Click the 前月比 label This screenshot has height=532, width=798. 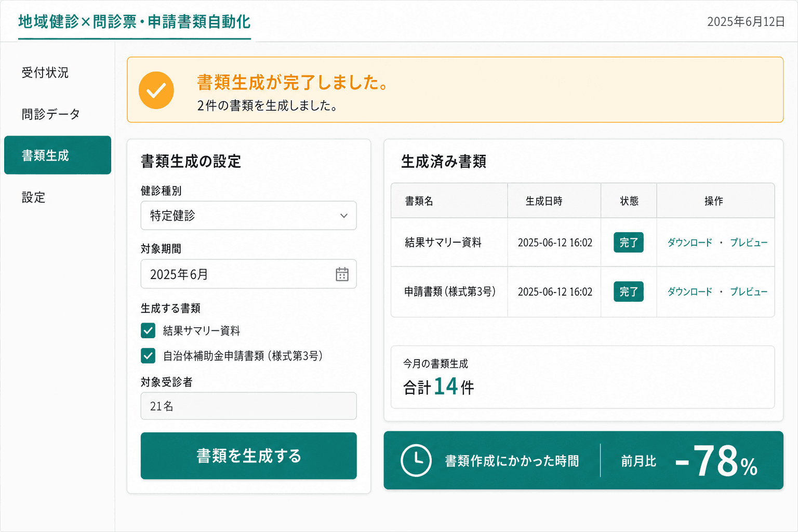point(639,461)
